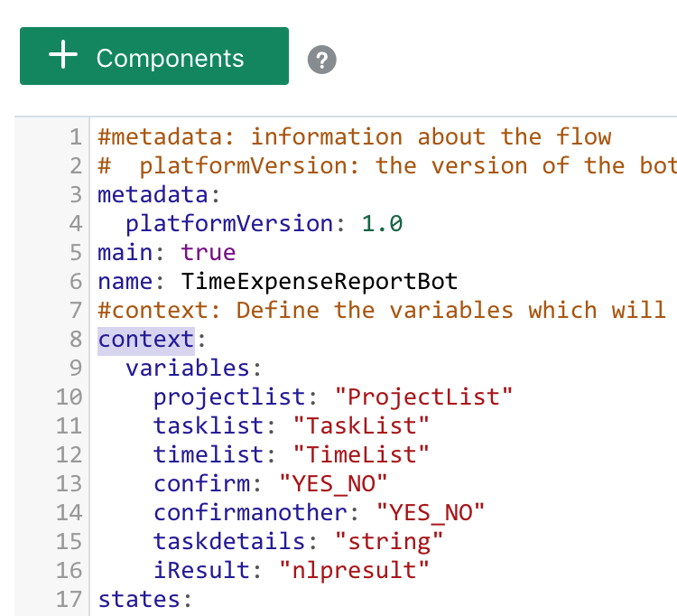Click line number 17 in gutter
677x616 pixels.
70,600
